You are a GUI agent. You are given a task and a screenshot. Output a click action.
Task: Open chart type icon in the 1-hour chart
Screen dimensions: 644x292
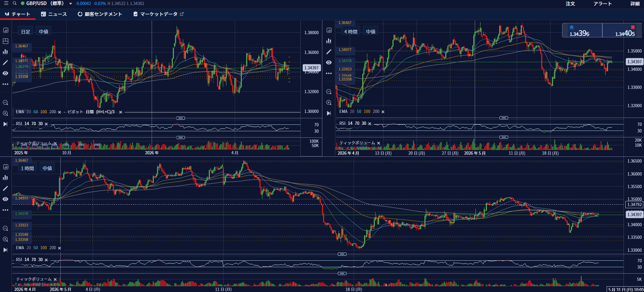5,177
